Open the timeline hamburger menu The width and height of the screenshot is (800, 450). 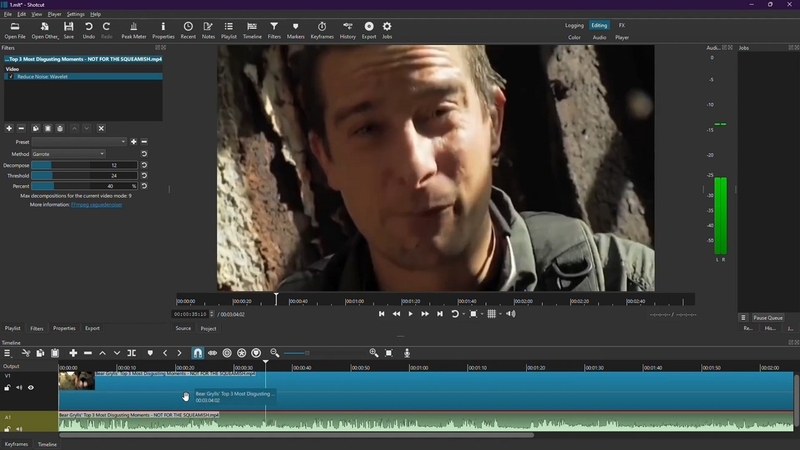[x=7, y=353]
